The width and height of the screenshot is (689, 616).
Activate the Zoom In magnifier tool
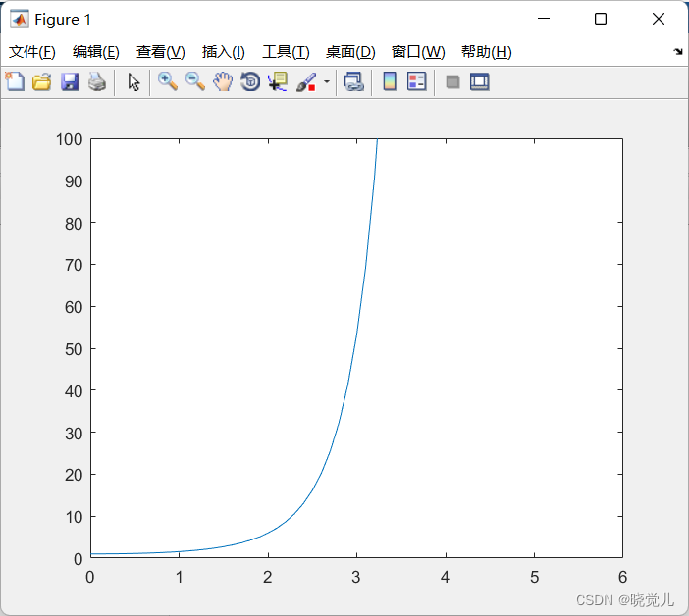pyautogui.click(x=168, y=81)
